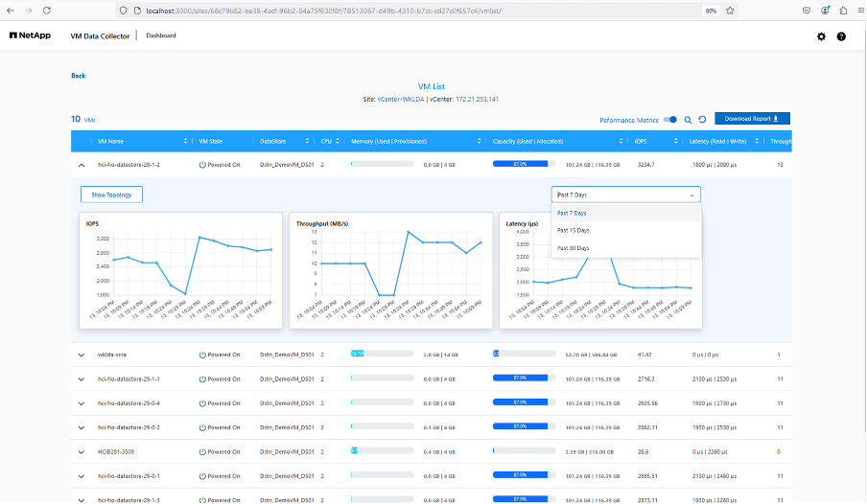The image size is (867, 504).
Task: Toggle the Performance Metrics switch
Action: [670, 120]
